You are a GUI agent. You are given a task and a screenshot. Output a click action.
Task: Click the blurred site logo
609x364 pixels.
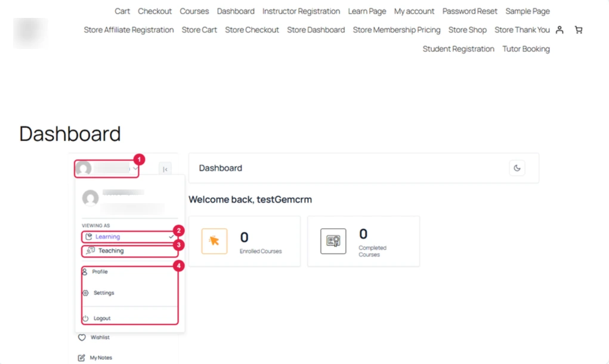pyautogui.click(x=30, y=33)
